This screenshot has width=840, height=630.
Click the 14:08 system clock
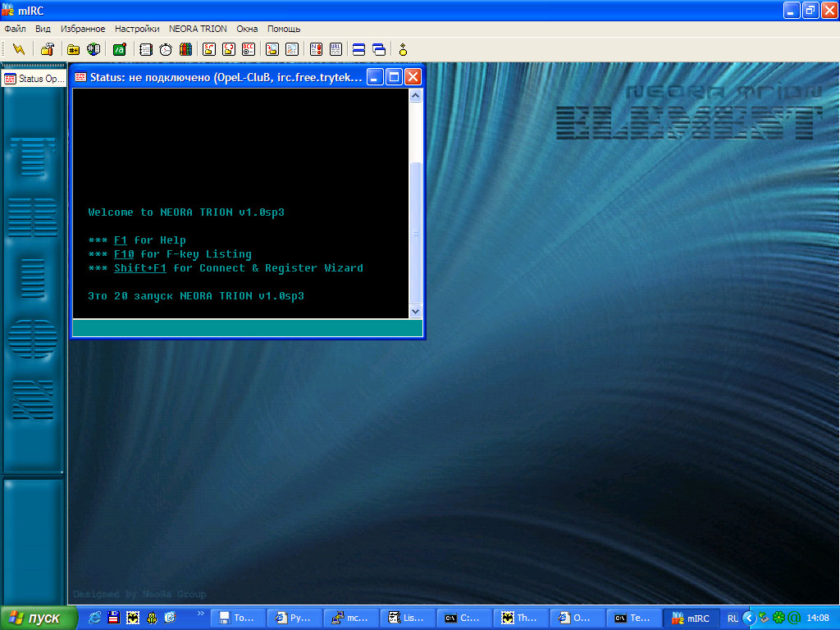818,619
